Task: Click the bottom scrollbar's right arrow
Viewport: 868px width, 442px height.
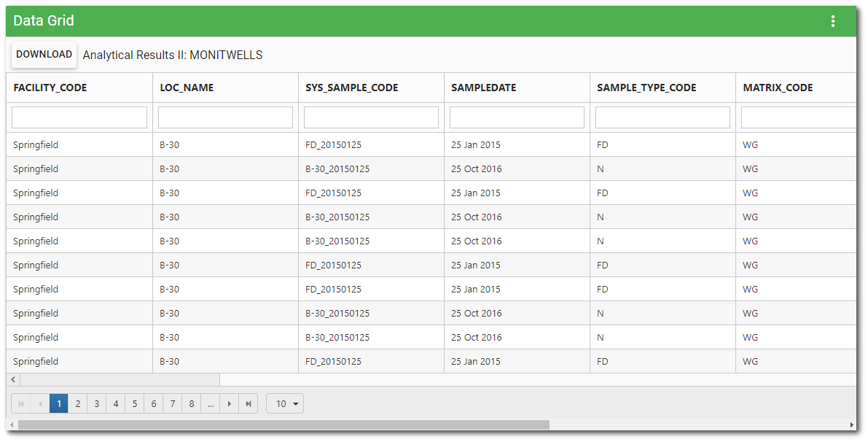Action: (851, 424)
